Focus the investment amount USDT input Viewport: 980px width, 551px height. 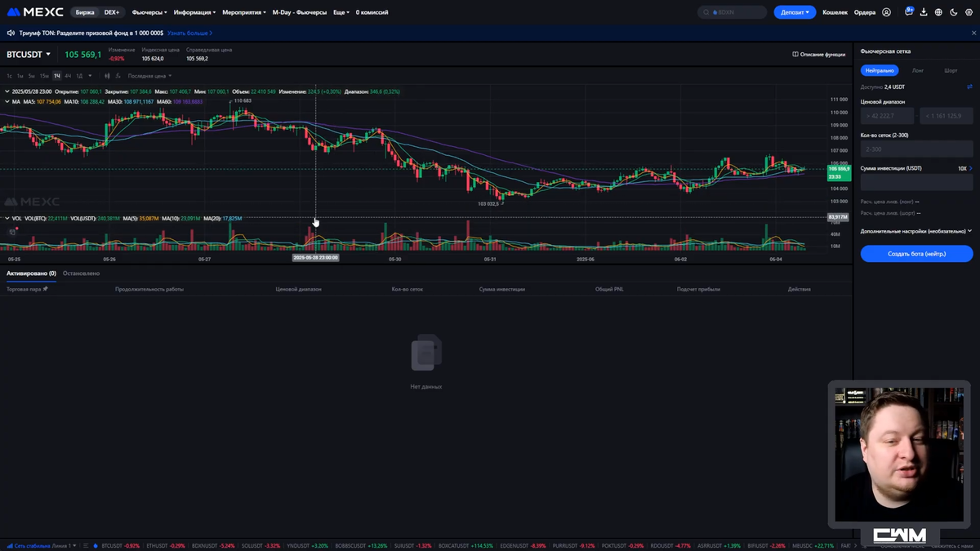tap(916, 183)
